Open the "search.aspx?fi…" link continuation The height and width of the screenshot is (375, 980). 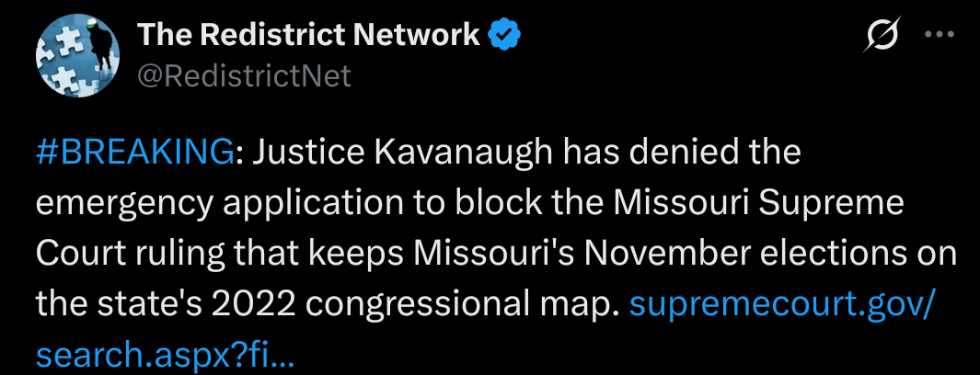point(165,356)
